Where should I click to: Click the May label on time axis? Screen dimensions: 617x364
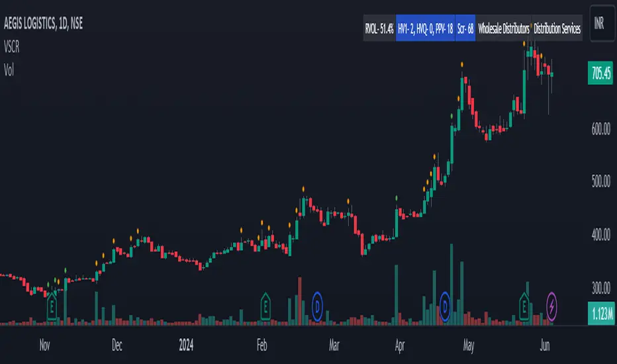[468, 345]
